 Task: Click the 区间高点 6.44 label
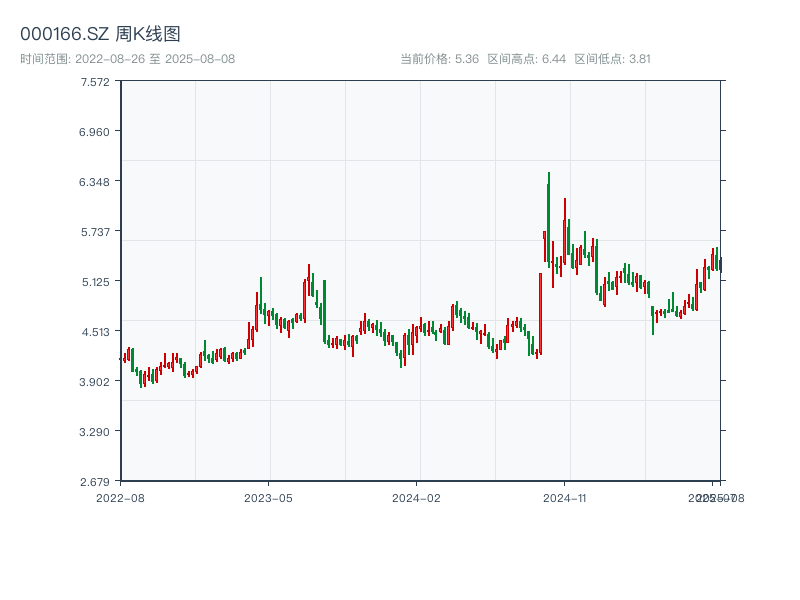[x=527, y=59]
